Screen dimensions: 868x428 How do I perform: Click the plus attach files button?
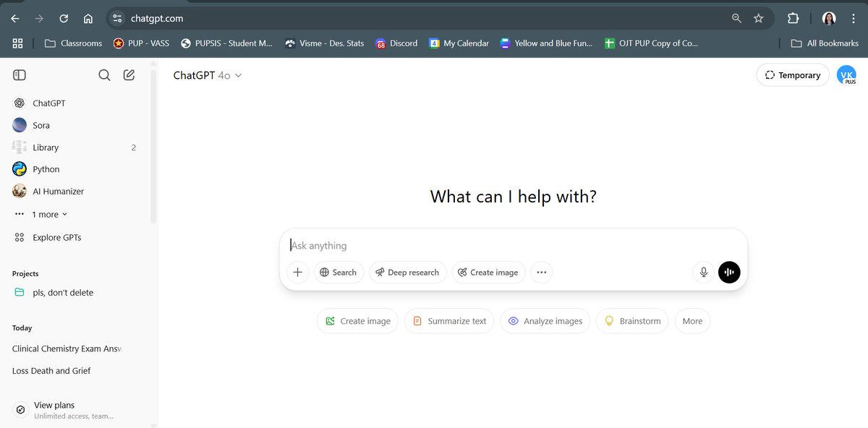pos(297,273)
